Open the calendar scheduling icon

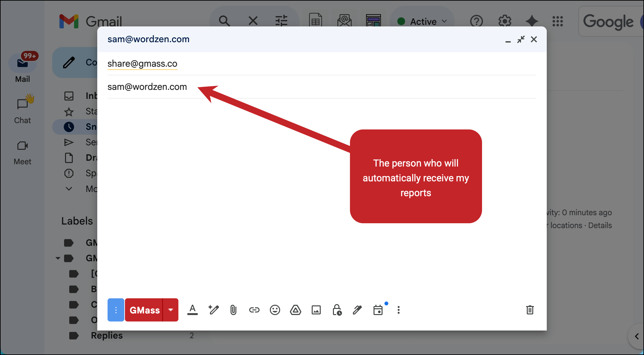point(378,310)
